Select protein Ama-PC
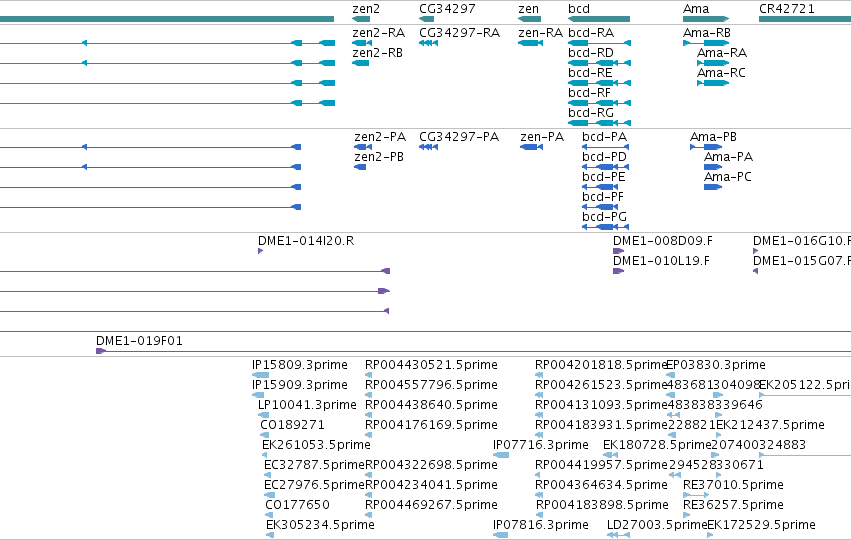Viewport: 851px width, 540px height. click(713, 187)
